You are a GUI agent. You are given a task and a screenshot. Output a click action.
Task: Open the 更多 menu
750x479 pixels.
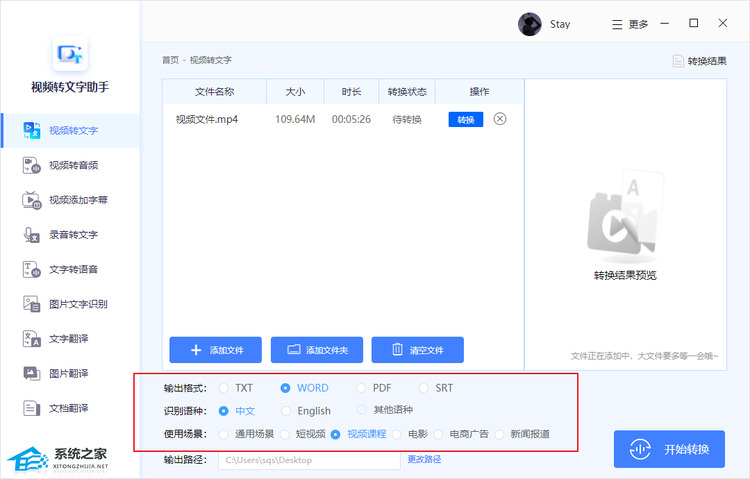point(630,24)
